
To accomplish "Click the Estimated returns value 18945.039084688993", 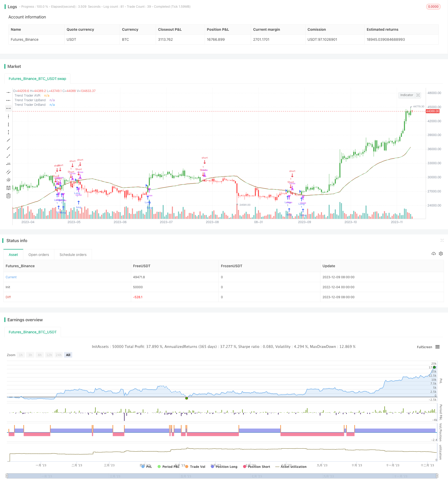I will (386, 39).
